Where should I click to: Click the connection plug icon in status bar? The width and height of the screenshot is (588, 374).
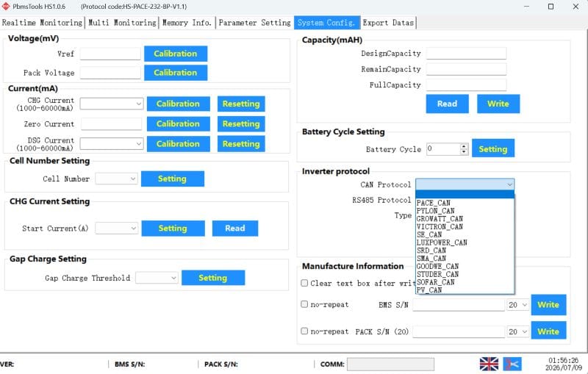[x=512, y=364]
